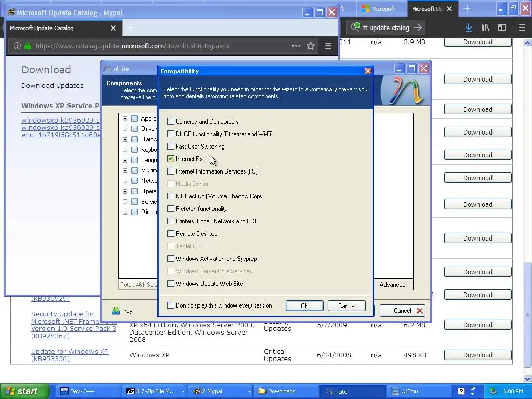Close Compatibility dialog with red X

pos(368,71)
